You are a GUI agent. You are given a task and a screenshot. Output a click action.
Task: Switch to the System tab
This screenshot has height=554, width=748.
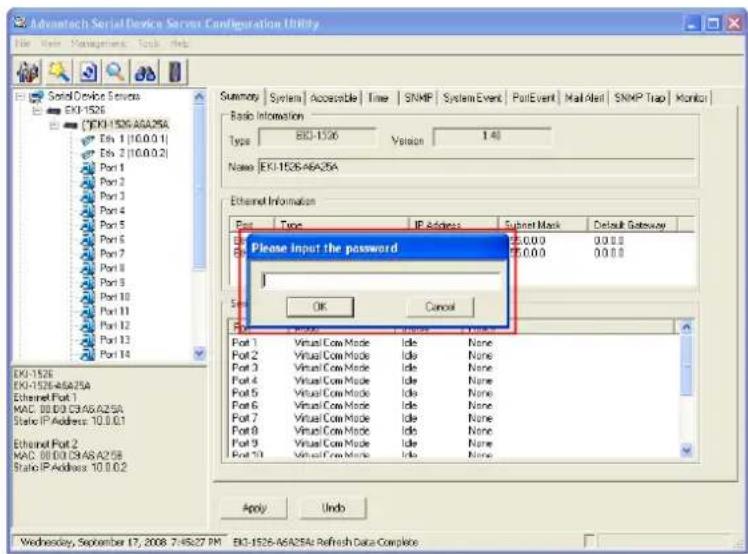point(285,98)
